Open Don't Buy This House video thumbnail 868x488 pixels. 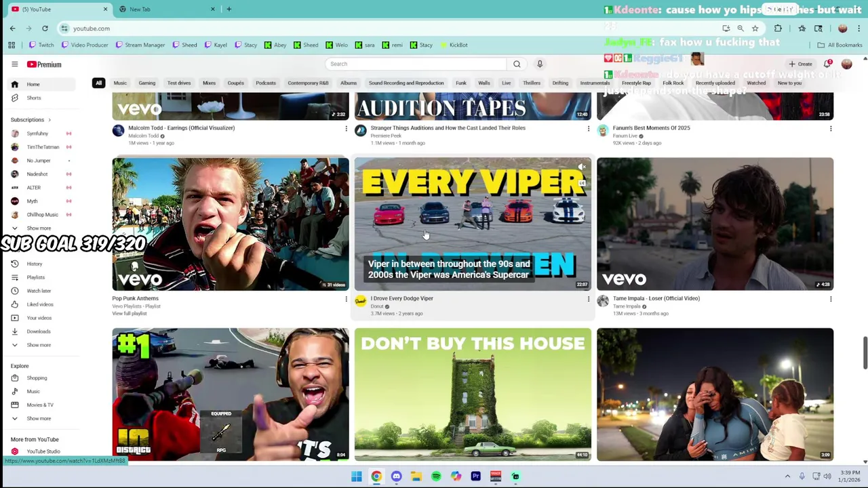pos(473,394)
